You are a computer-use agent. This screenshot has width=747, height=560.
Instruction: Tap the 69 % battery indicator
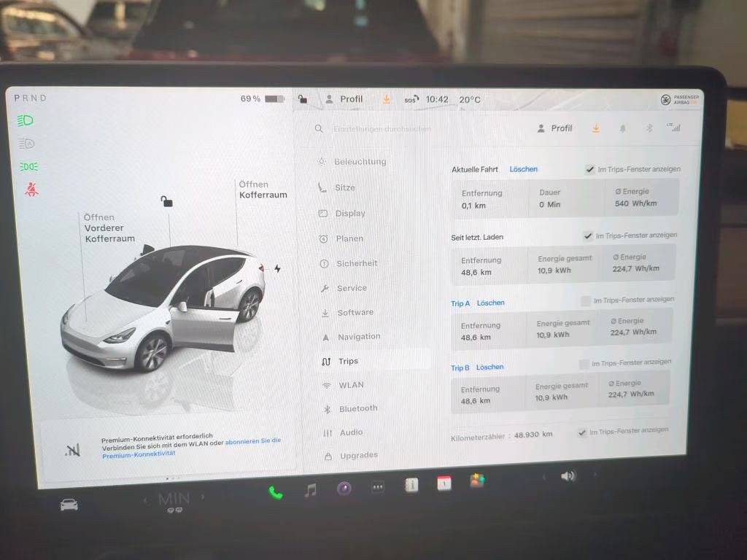click(x=262, y=98)
